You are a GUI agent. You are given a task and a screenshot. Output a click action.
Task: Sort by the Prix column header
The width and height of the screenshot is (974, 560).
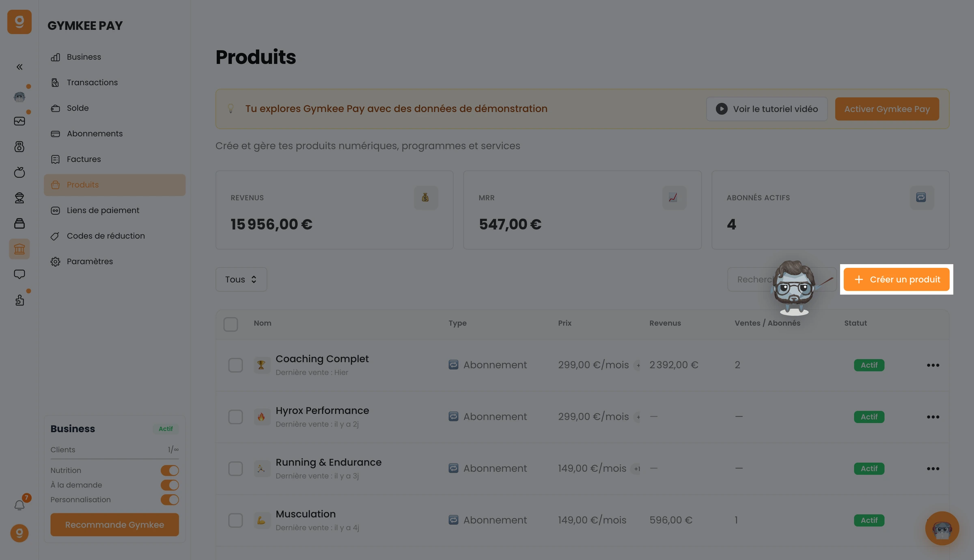[565, 323]
